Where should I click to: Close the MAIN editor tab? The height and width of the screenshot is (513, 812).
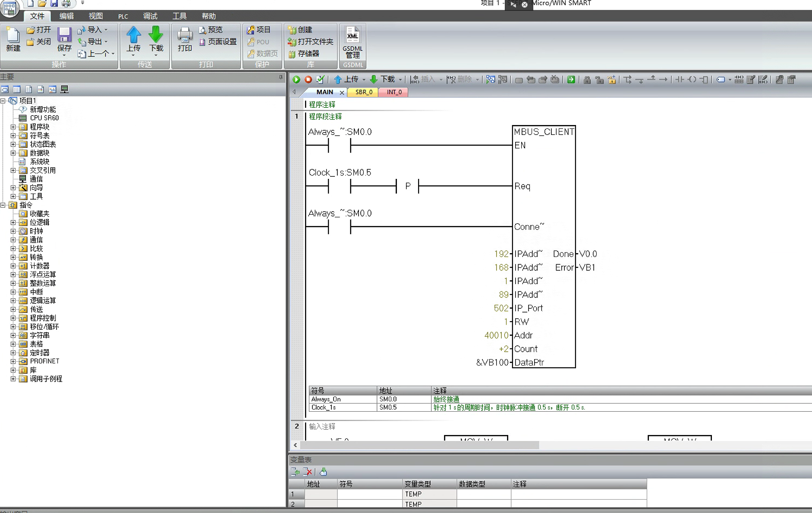(342, 92)
